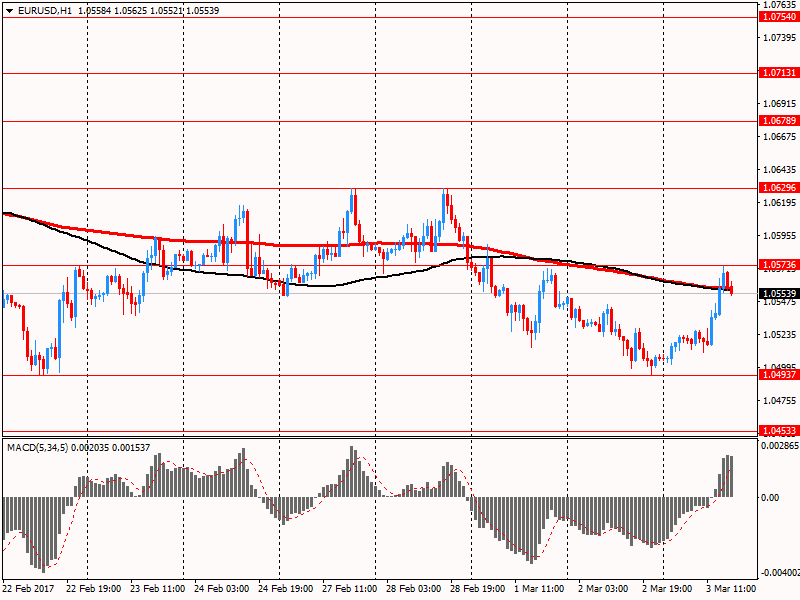Click the 23 Feb 11:00 time axis label
Image resolution: width=800 pixels, height=600 pixels.
pyautogui.click(x=158, y=589)
